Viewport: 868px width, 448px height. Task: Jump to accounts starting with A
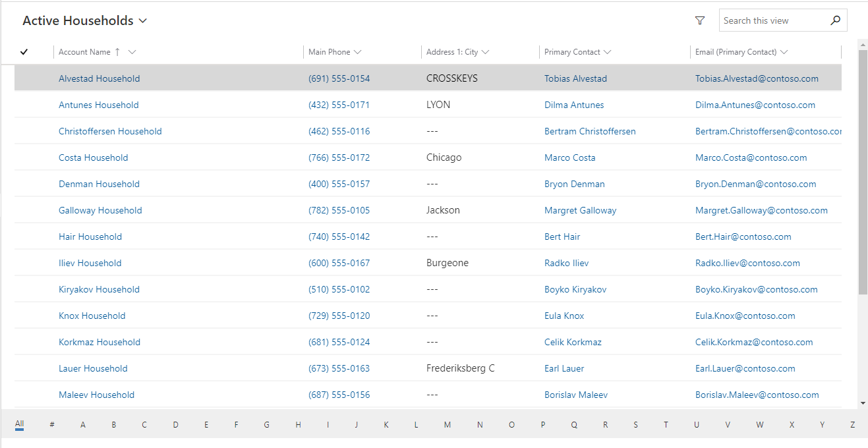click(x=83, y=425)
